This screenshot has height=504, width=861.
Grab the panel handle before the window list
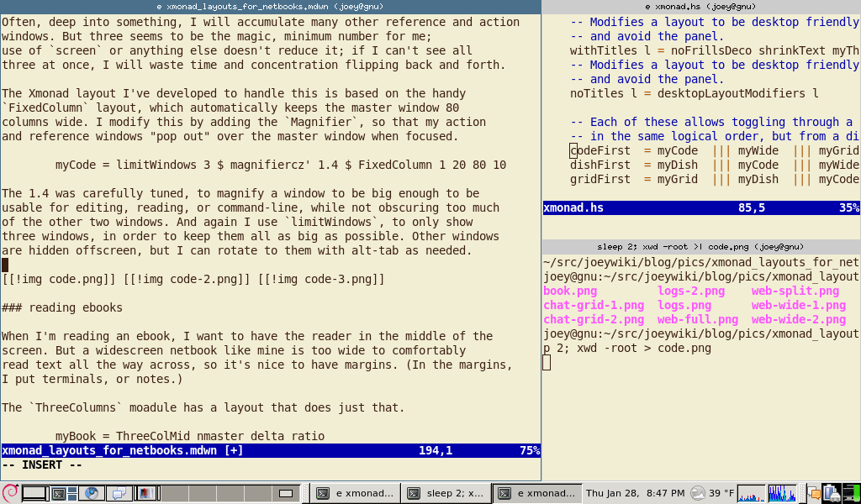coord(305,493)
